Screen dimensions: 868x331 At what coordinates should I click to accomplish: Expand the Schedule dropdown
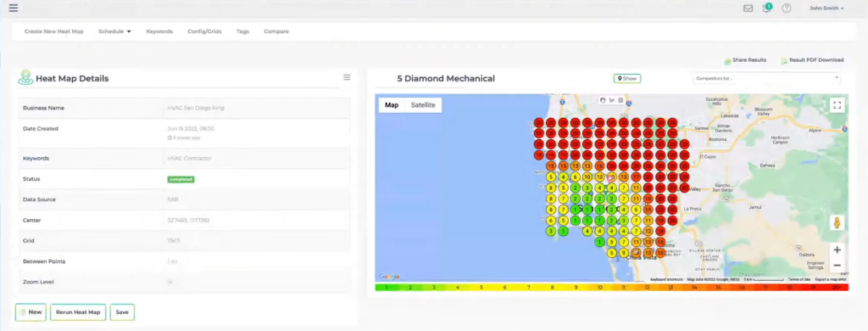114,31
